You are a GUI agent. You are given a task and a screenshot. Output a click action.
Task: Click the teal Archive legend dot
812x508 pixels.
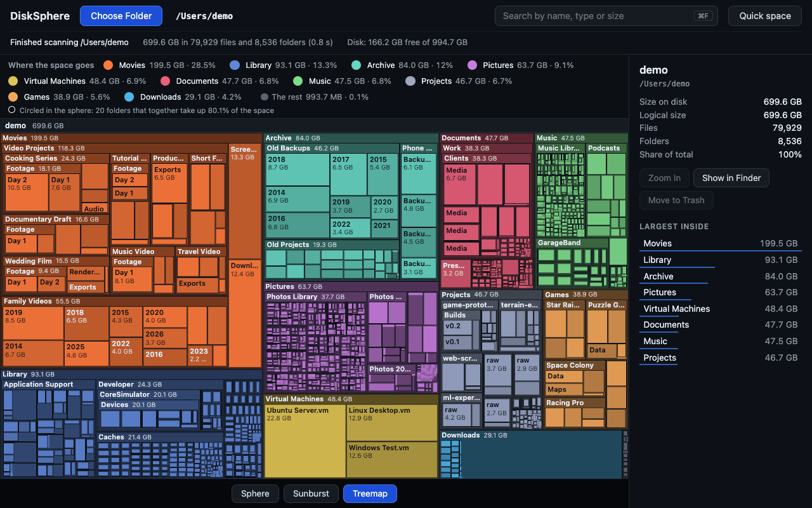point(356,65)
